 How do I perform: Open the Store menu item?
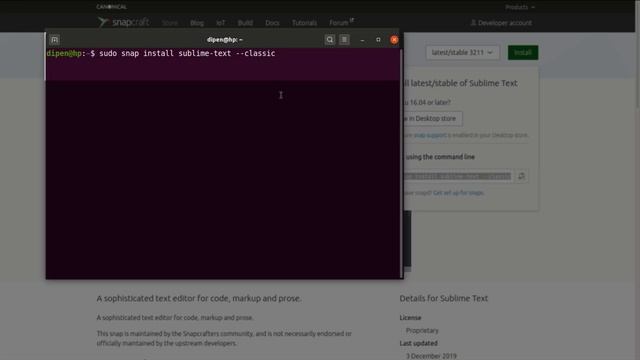point(170,23)
